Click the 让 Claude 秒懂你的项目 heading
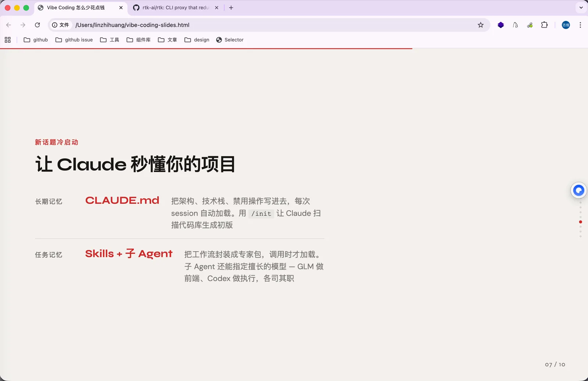The height and width of the screenshot is (381, 588). coord(135,164)
